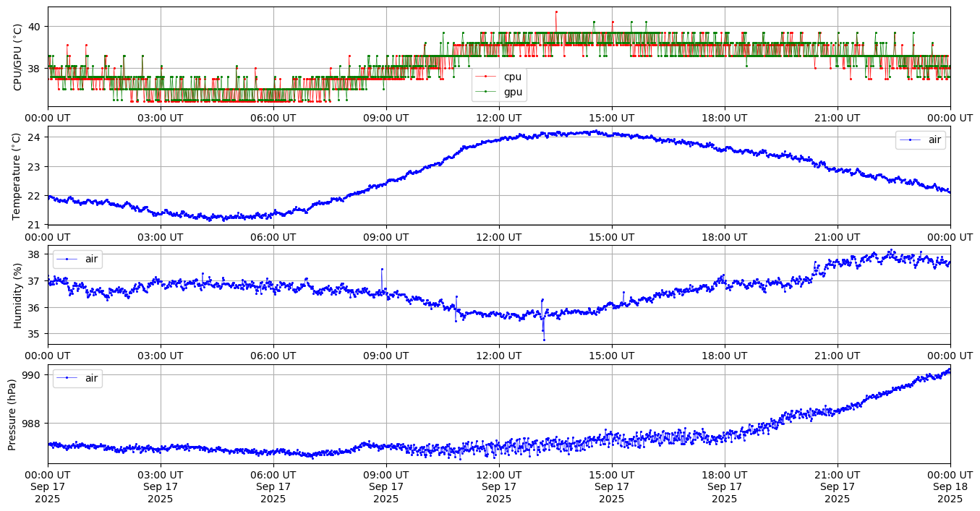This screenshot has width=980, height=511.
Task: Click the "CPU/GPU (°C)" axis label
Action: pyautogui.click(x=18, y=57)
